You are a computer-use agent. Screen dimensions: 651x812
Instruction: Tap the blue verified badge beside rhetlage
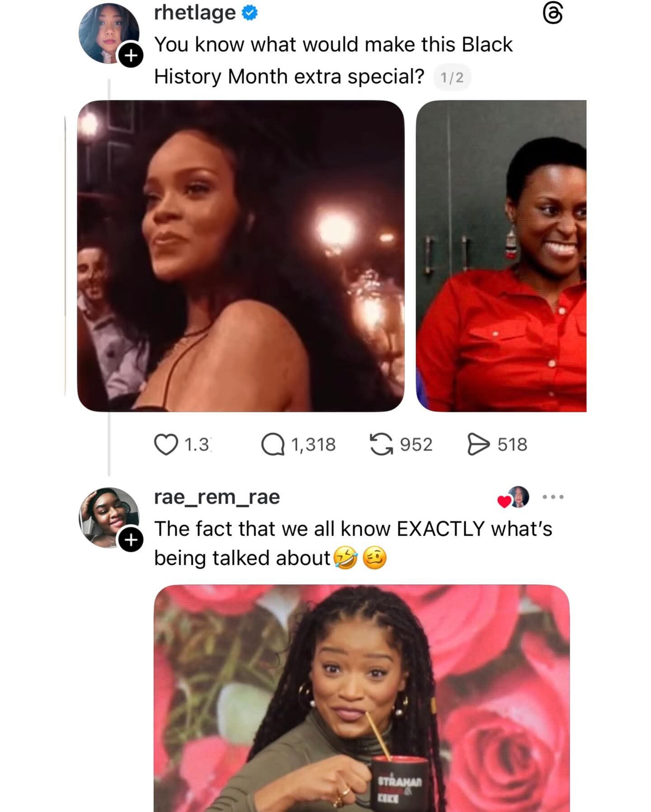250,13
